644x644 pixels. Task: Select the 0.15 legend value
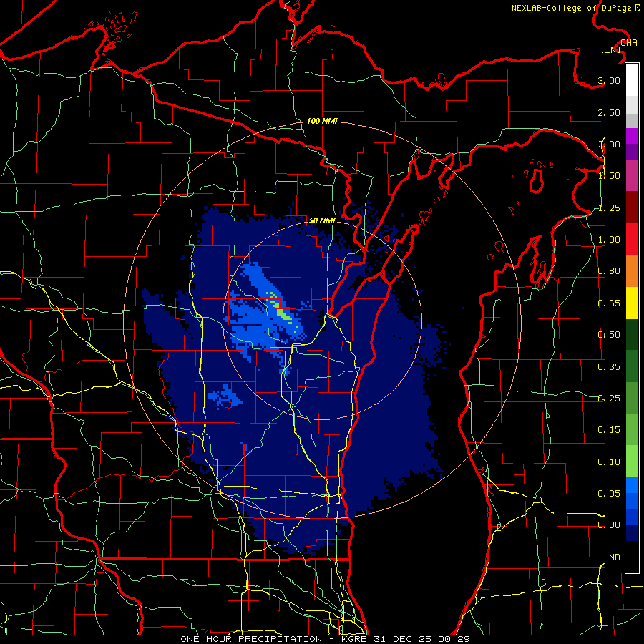(x=609, y=430)
